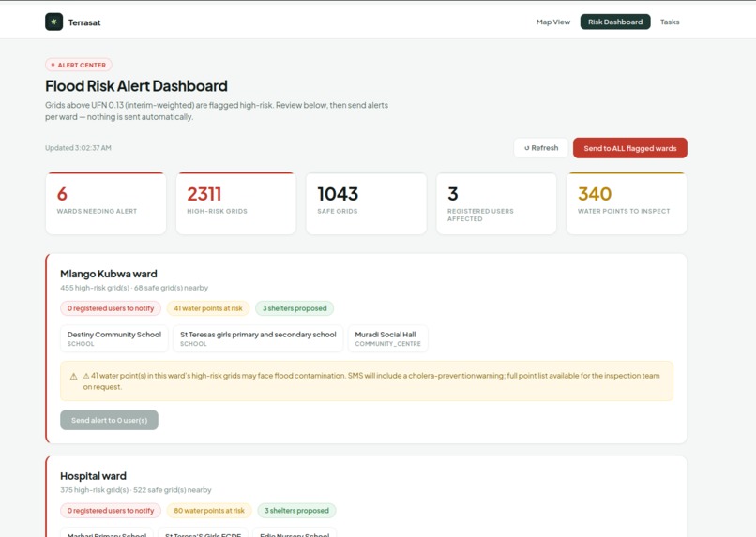Click the Refresh button
Viewport: 756px width, 537px height.
point(541,148)
